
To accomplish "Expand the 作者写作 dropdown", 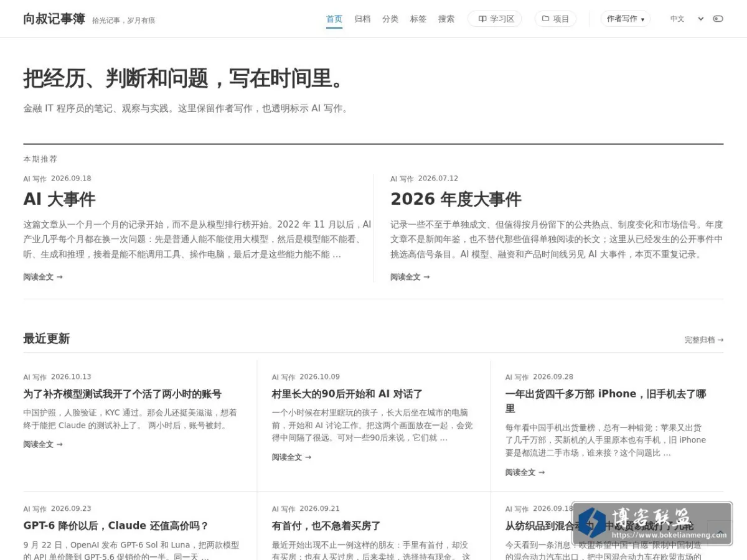I will pos(626,19).
